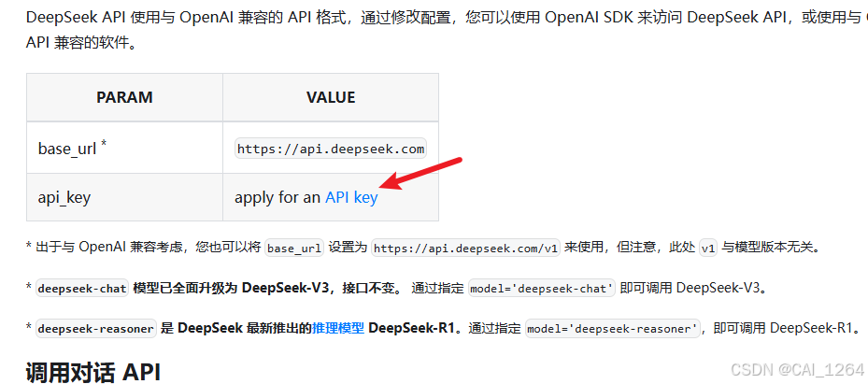Open the API key link
This screenshot has width=868, height=384.
coord(351,197)
